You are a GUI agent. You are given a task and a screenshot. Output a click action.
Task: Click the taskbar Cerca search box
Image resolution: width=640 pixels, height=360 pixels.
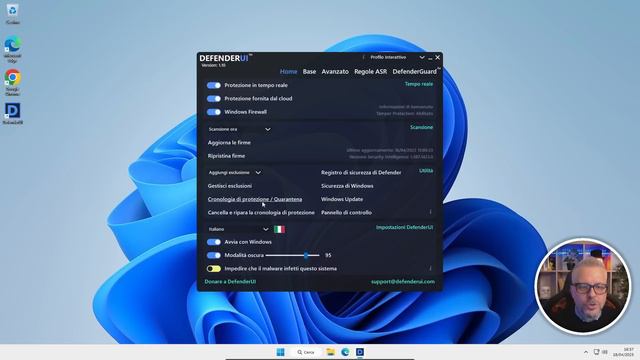pos(306,352)
